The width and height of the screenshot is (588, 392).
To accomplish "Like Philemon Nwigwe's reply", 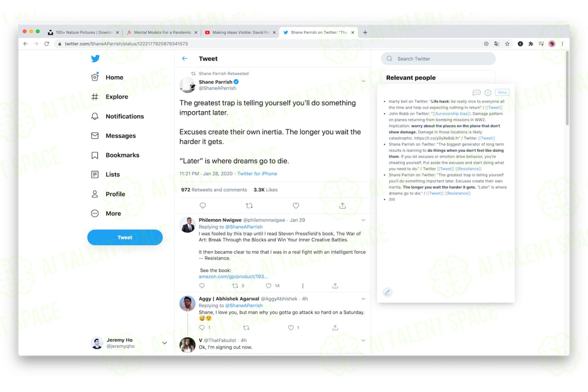I will pos(269,286).
